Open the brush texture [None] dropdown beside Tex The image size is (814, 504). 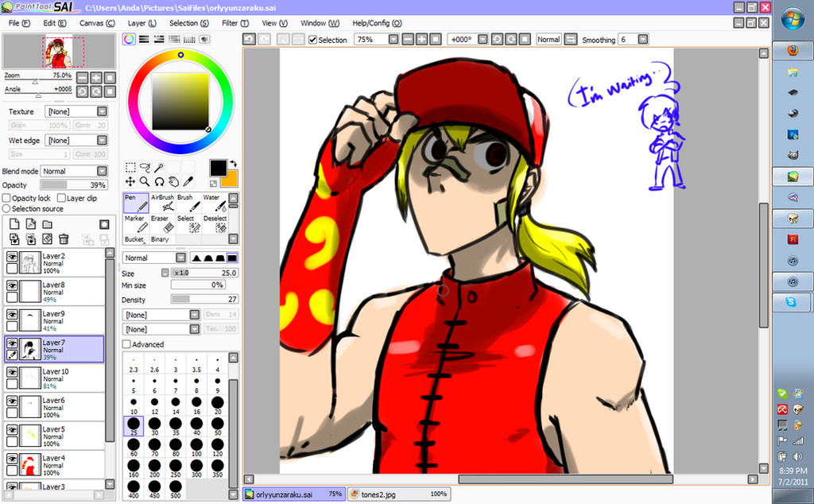point(161,329)
